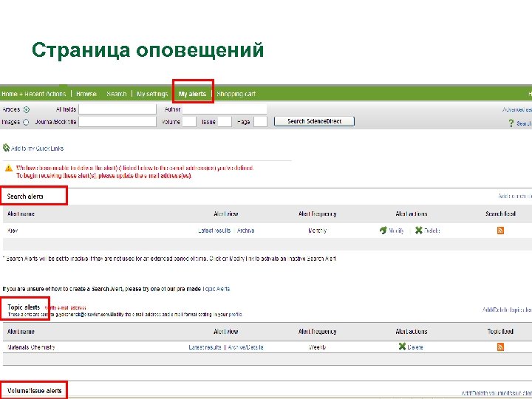Open Latest results for Kiev alert
The height and width of the screenshot is (399, 532).
point(214,231)
